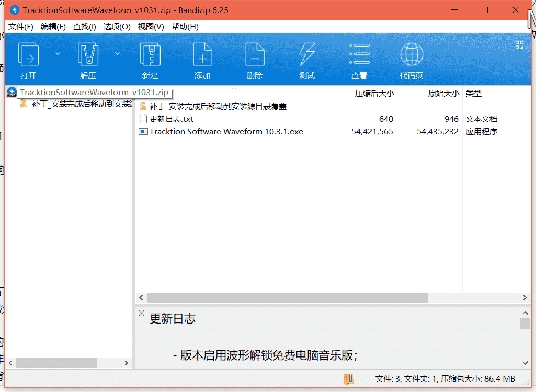Image resolution: width=536 pixels, height=392 pixels.
Task: Open the 视图(V) menu
Action: [x=151, y=27]
